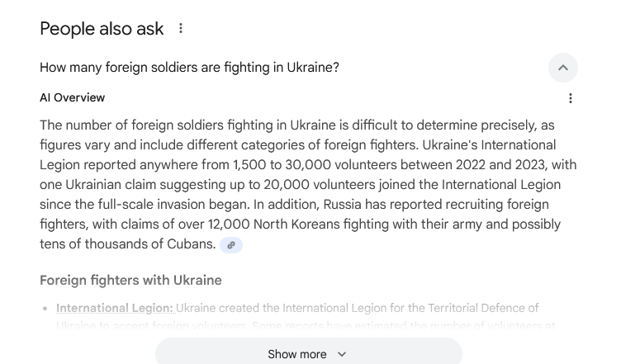Open the AI Overview three-dot menu
621x364 pixels.
pos(570,98)
